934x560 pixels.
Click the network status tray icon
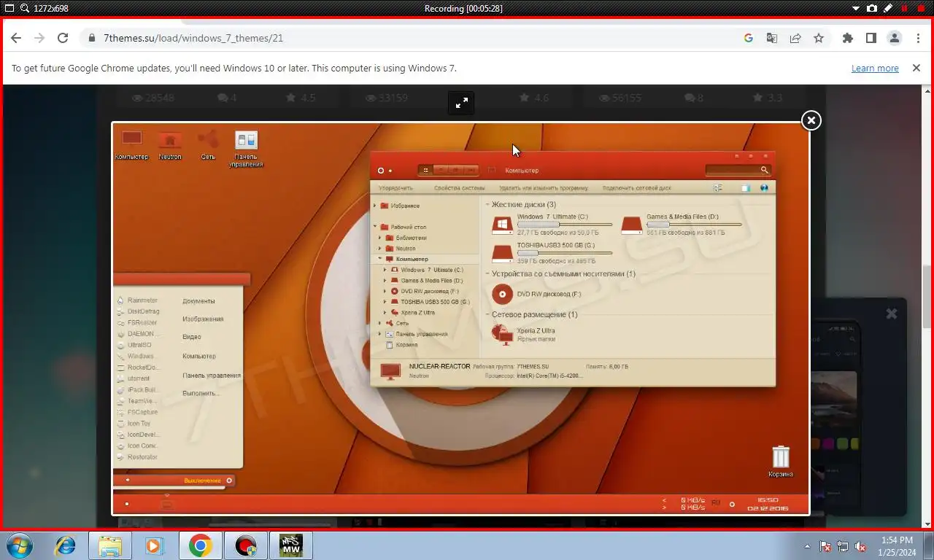point(843,546)
